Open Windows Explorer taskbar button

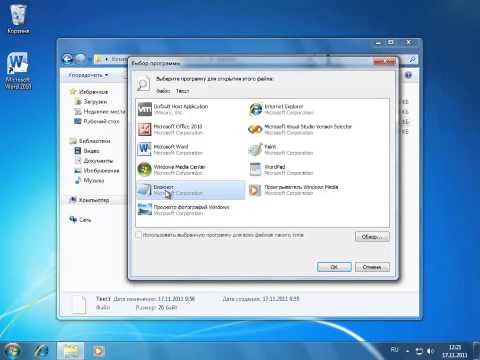pyautogui.click(x=70, y=351)
